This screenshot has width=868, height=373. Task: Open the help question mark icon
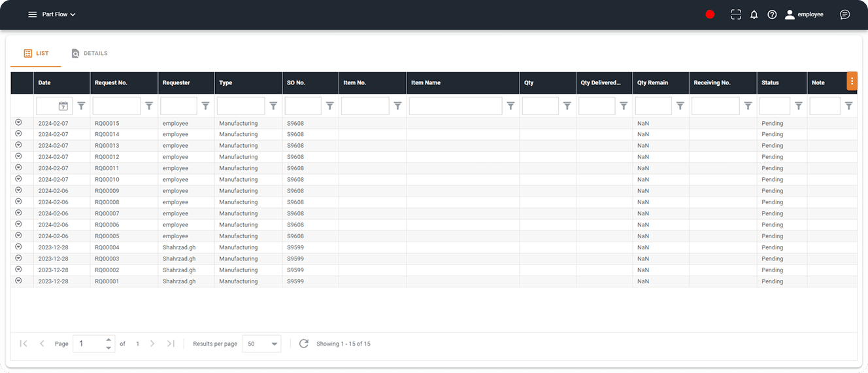coord(772,14)
